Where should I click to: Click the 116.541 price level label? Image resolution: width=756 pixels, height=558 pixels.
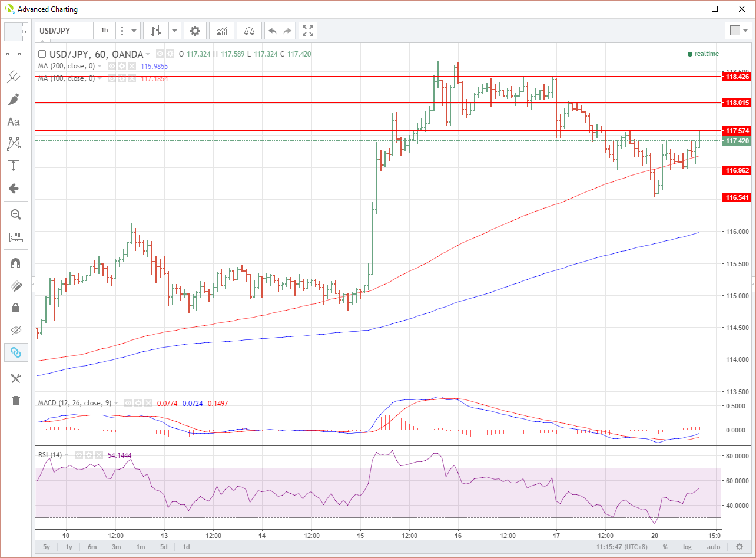pos(737,197)
